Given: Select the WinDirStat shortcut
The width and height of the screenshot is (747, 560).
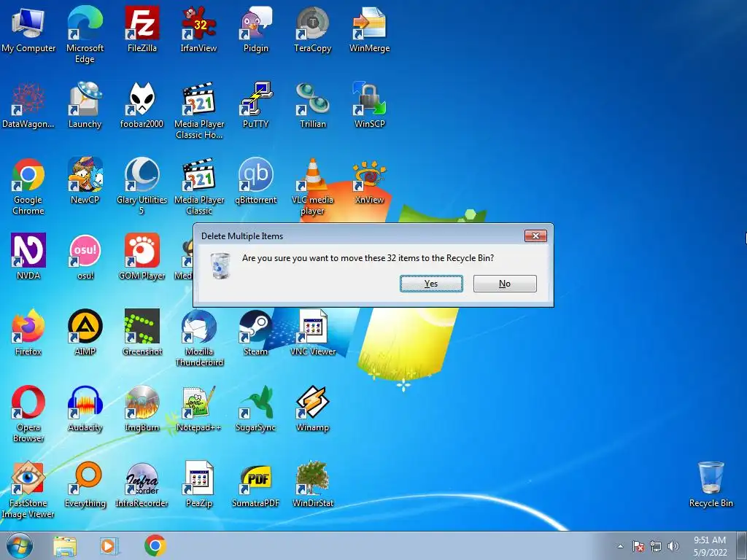Looking at the screenshot, I should pyautogui.click(x=312, y=484).
